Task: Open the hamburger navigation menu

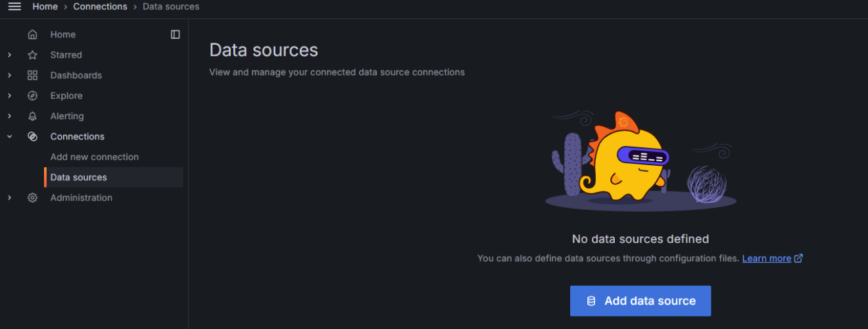Action: click(14, 7)
